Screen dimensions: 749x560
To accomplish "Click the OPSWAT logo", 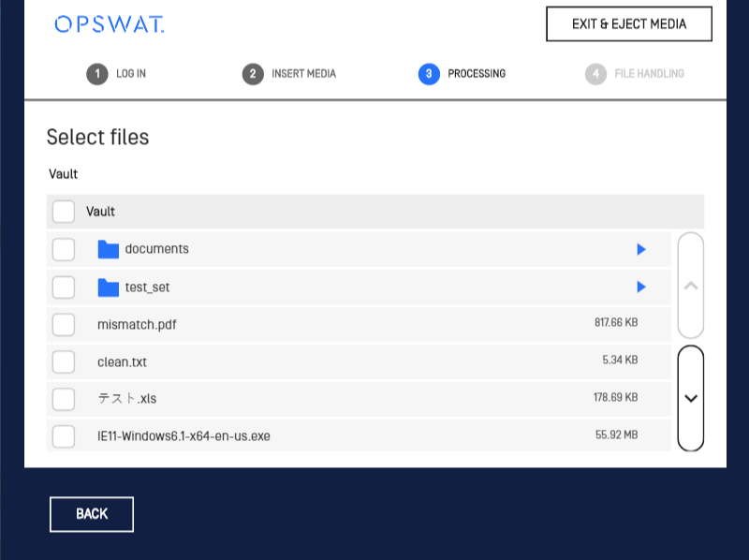I will point(110,24).
